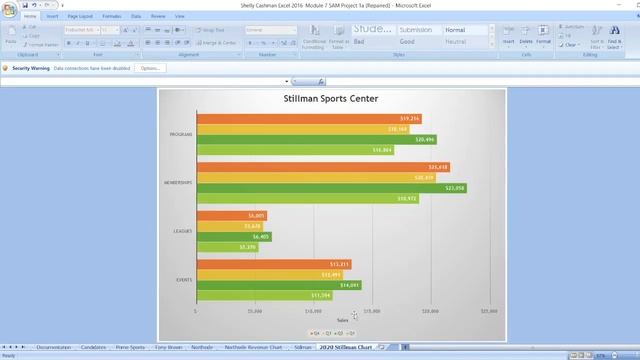
Task: Open the font name combo box
Action: (x=82, y=30)
